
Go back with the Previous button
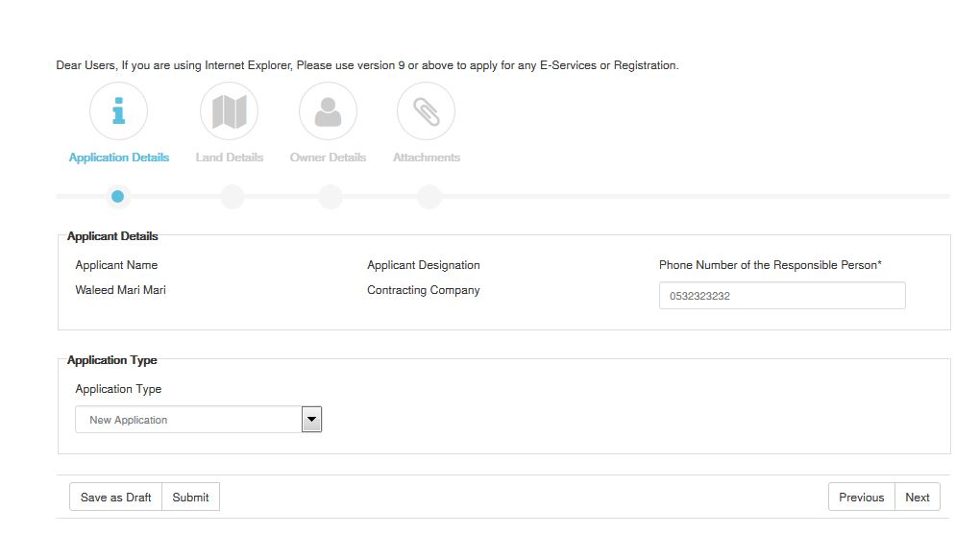point(861,497)
